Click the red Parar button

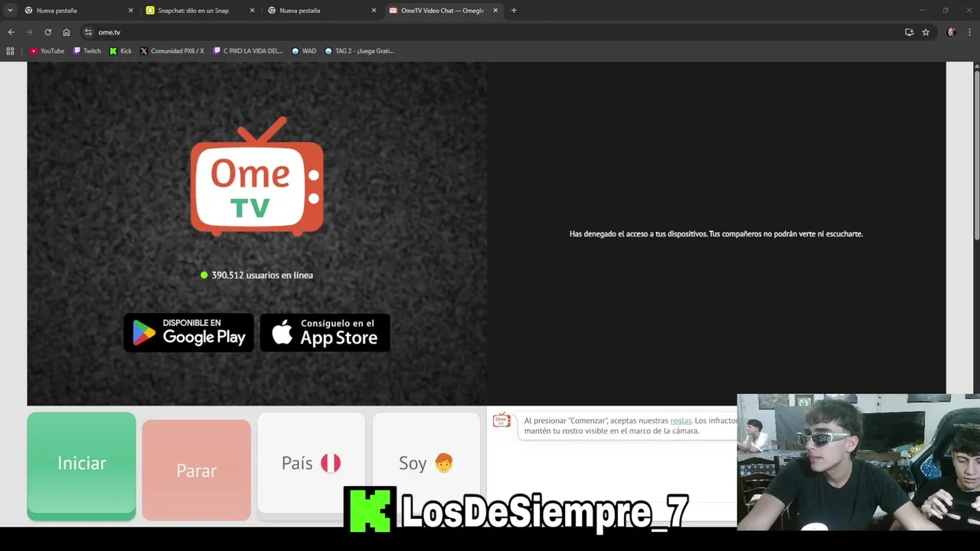point(196,470)
